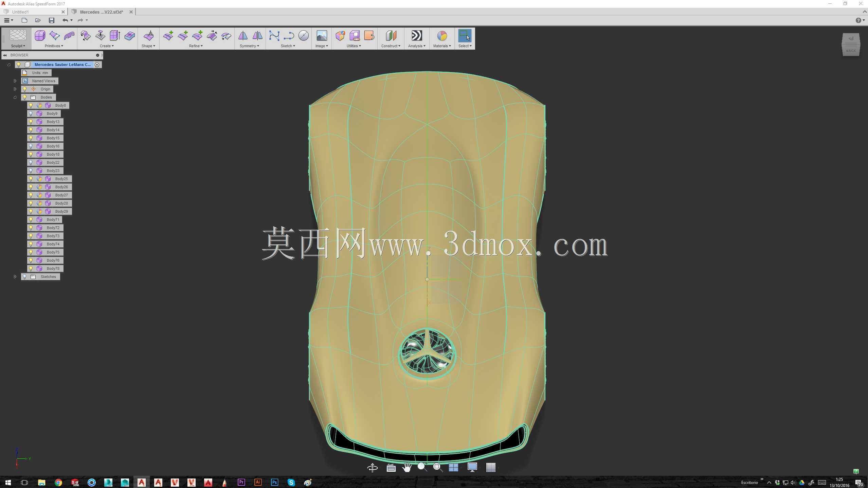This screenshot has width=868, height=488.
Task: Expand the Sketches folder
Action: [x=15, y=277]
